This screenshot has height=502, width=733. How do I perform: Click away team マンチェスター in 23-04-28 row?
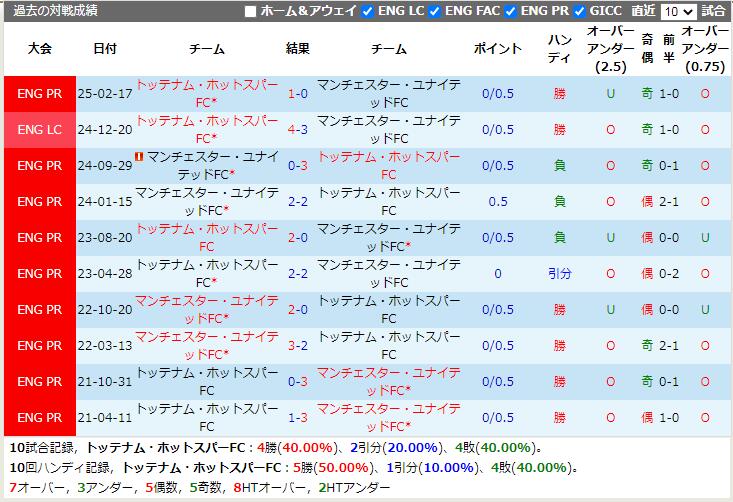point(388,274)
